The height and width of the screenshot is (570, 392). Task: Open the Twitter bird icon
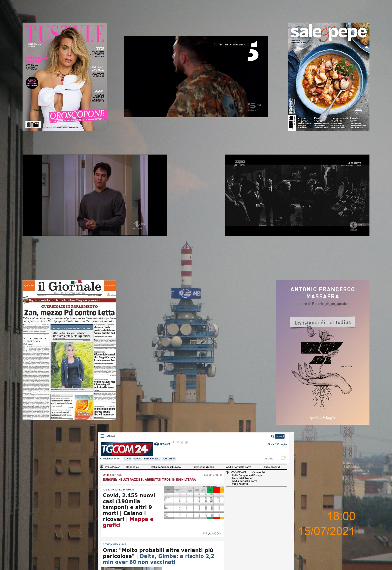pyautogui.click(x=178, y=442)
